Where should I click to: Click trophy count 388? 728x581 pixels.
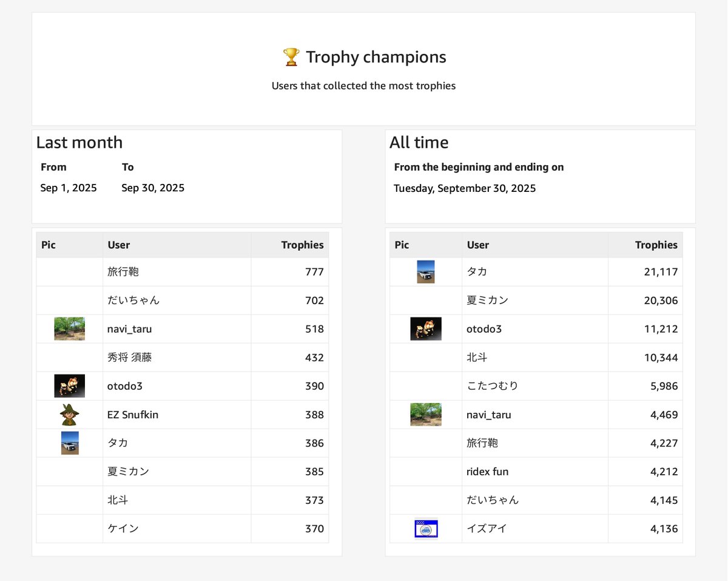(x=314, y=415)
